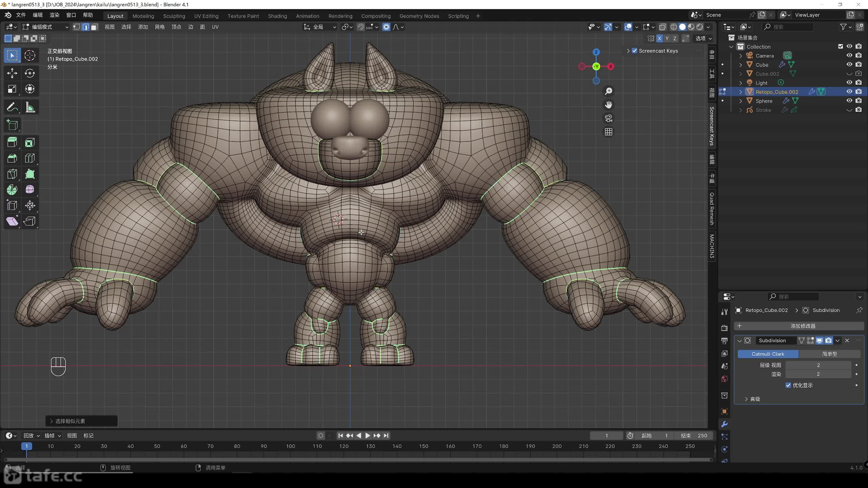This screenshot has width=868, height=488.
Task: Open the 网格 mesh menu
Action: [x=160, y=27]
